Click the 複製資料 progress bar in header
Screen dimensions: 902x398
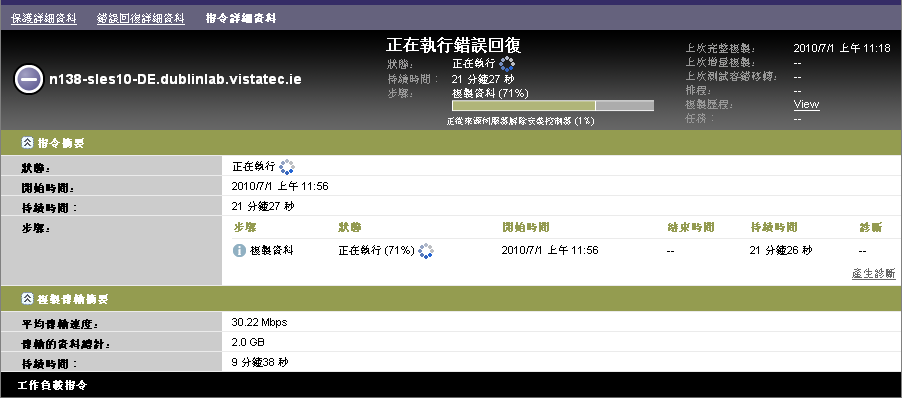pos(553,106)
